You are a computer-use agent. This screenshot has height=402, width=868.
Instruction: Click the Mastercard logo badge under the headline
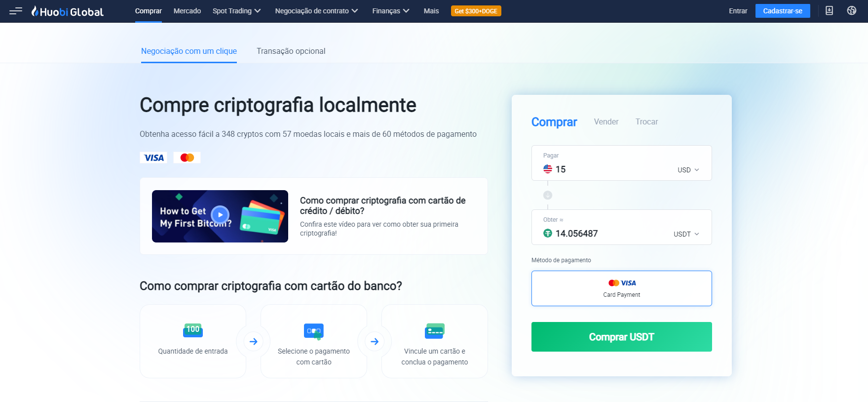pos(187,158)
